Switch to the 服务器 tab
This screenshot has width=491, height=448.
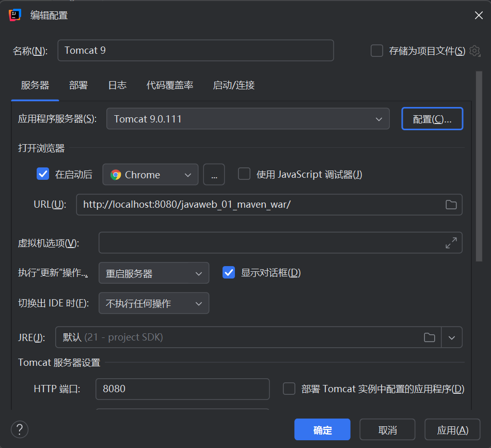pos(35,85)
